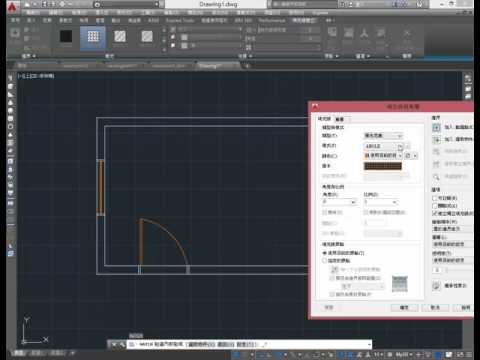Select the use current origin radio button

coord(324,253)
